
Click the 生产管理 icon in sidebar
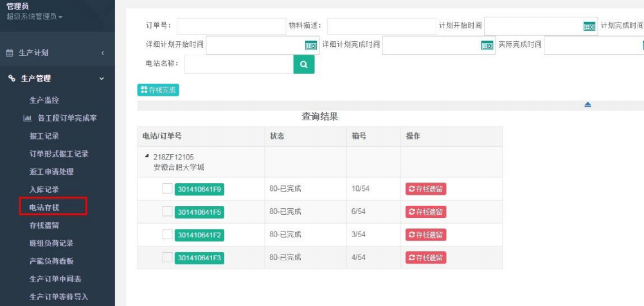pos(12,79)
